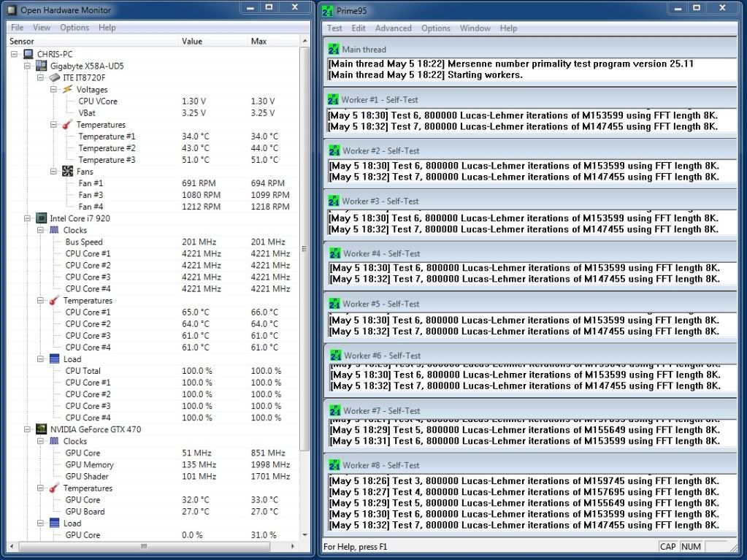Open the Test menu in Prime95

334,28
